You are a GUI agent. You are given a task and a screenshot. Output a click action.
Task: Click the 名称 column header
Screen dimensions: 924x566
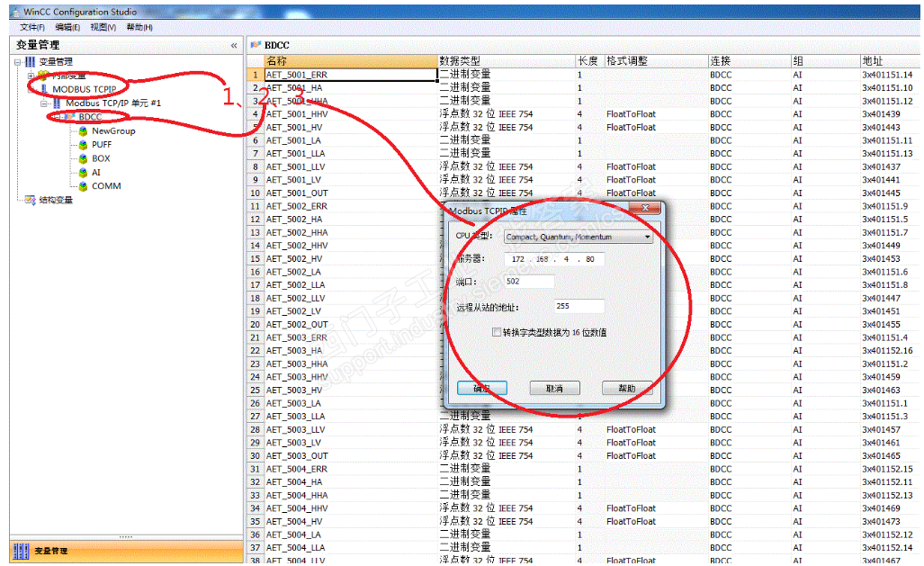(350, 60)
